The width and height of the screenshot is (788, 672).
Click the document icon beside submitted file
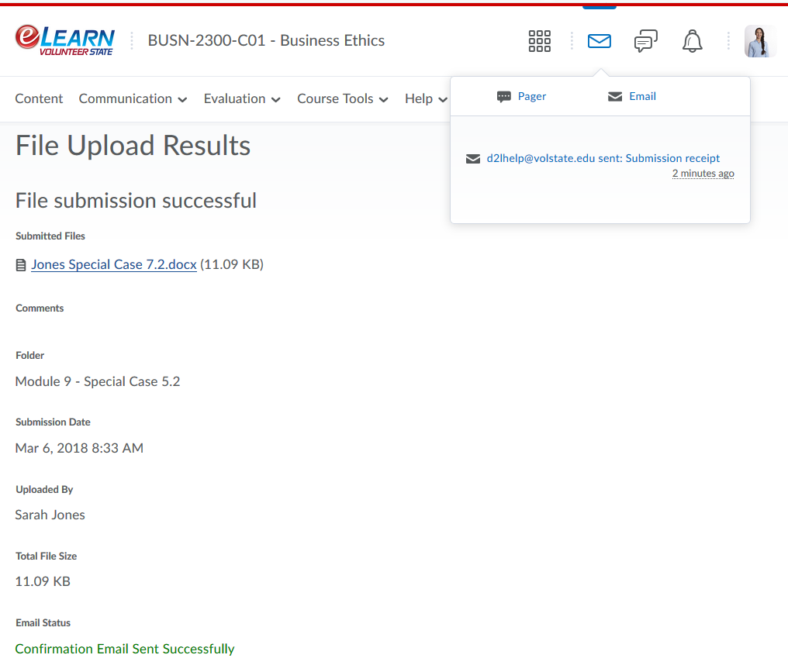[x=21, y=265]
